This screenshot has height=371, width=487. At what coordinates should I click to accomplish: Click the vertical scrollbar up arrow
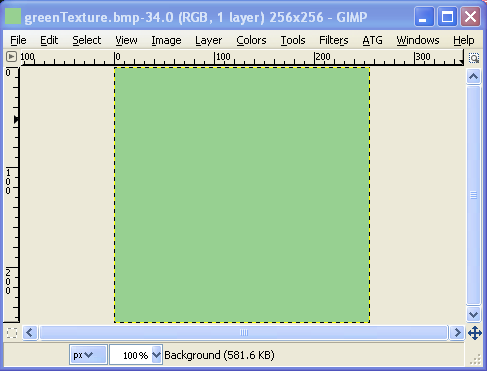(474, 77)
